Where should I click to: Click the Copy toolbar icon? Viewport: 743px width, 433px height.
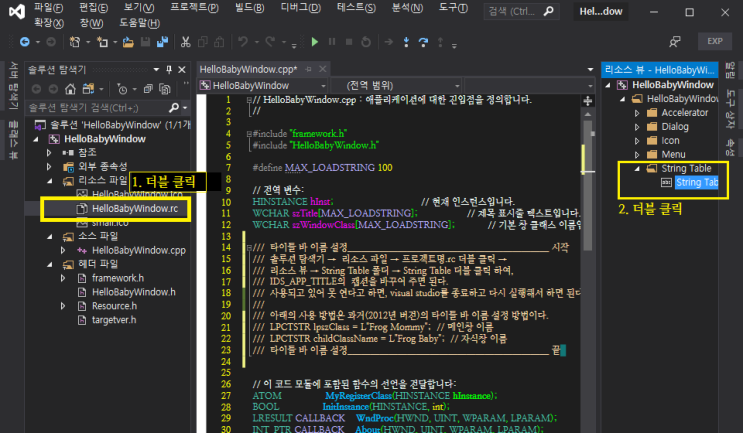pyautogui.click(x=202, y=42)
